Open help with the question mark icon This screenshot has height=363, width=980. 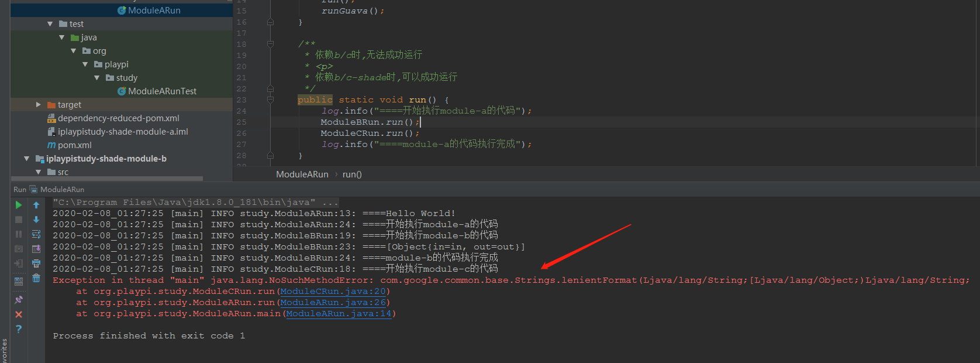19,329
